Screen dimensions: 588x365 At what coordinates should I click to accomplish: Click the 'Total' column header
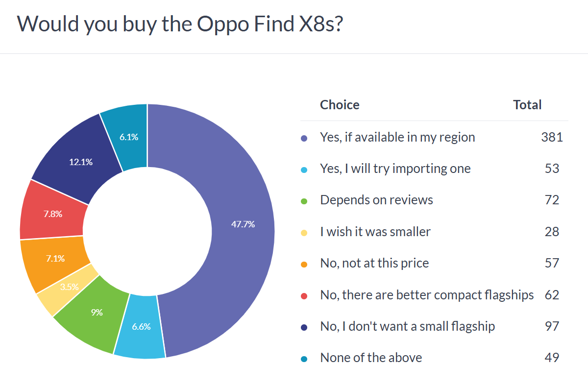(x=527, y=105)
